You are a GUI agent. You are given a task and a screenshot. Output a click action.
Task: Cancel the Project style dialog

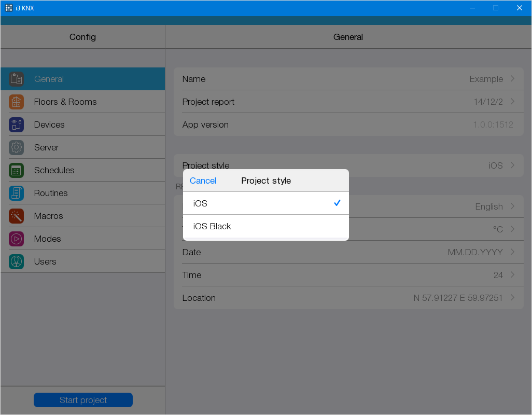(203, 181)
